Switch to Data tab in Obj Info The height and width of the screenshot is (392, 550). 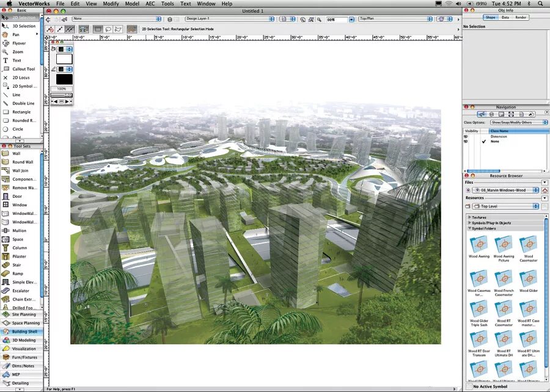click(x=505, y=17)
